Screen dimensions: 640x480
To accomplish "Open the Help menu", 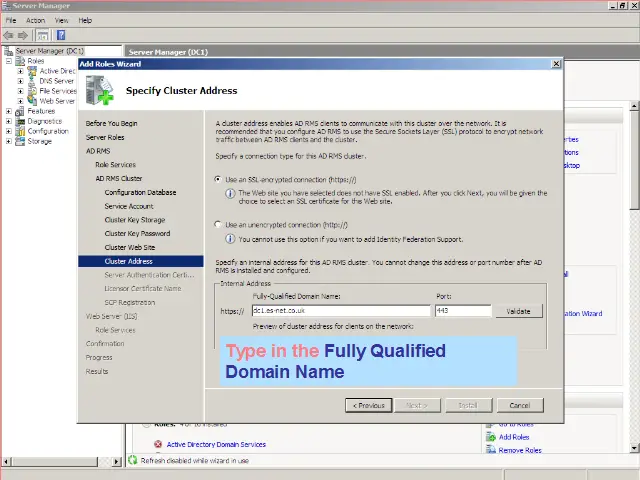I will pos(85,20).
